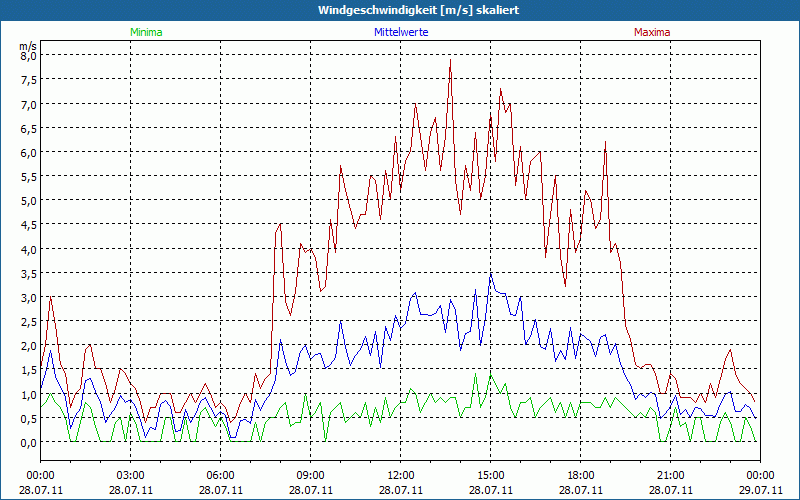The width and height of the screenshot is (800, 500).
Task: Click the Mittelwerte legend label
Action: (400, 32)
